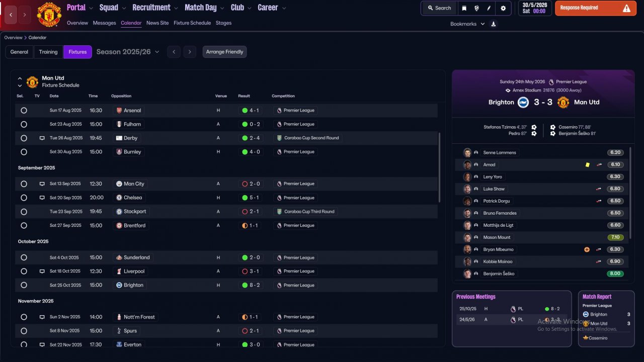Select the Burnley fixture radio button
The image size is (644, 362).
[24, 152]
